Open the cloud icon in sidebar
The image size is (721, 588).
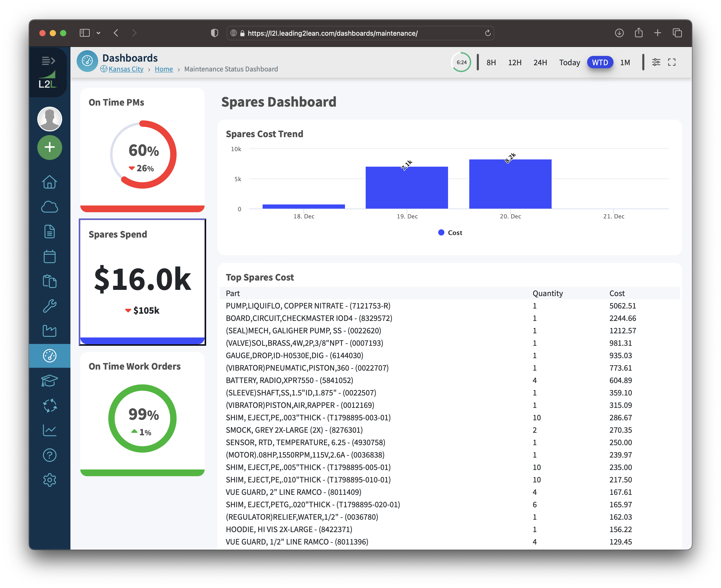pos(49,207)
